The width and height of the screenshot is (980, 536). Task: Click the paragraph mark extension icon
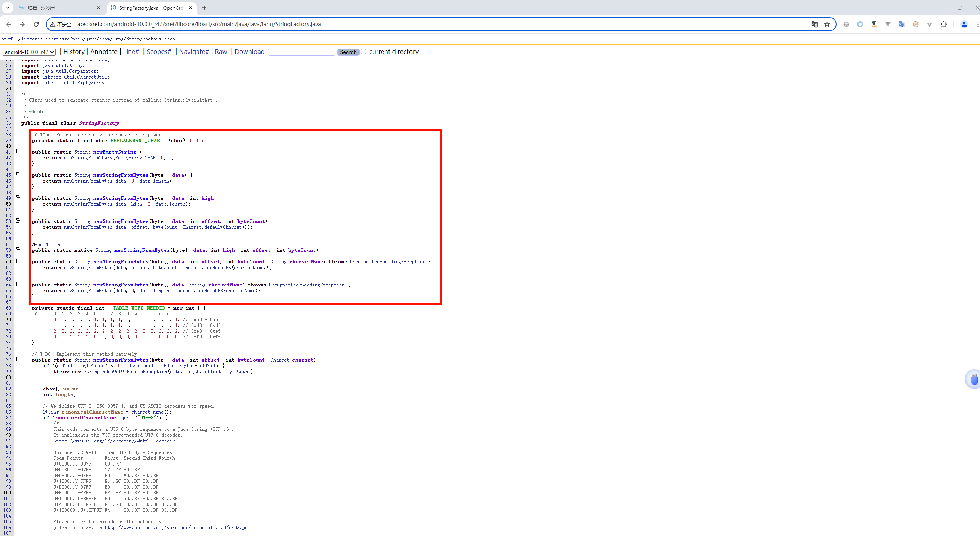click(874, 24)
